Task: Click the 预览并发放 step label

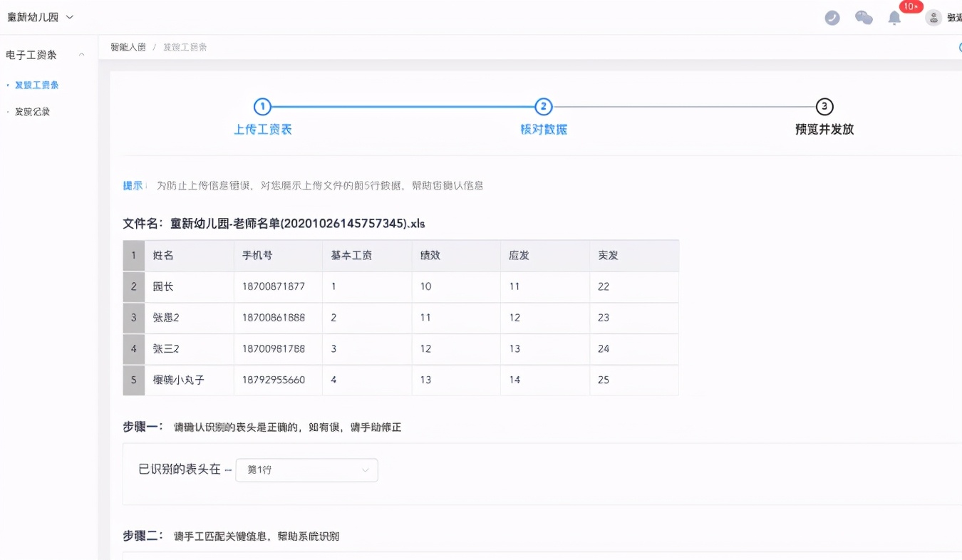Action: [x=824, y=130]
